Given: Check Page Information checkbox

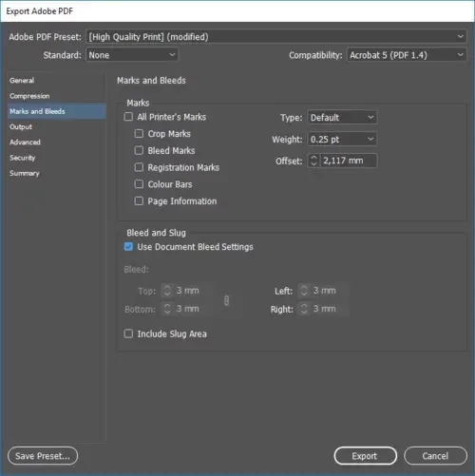Looking at the screenshot, I should [x=139, y=200].
